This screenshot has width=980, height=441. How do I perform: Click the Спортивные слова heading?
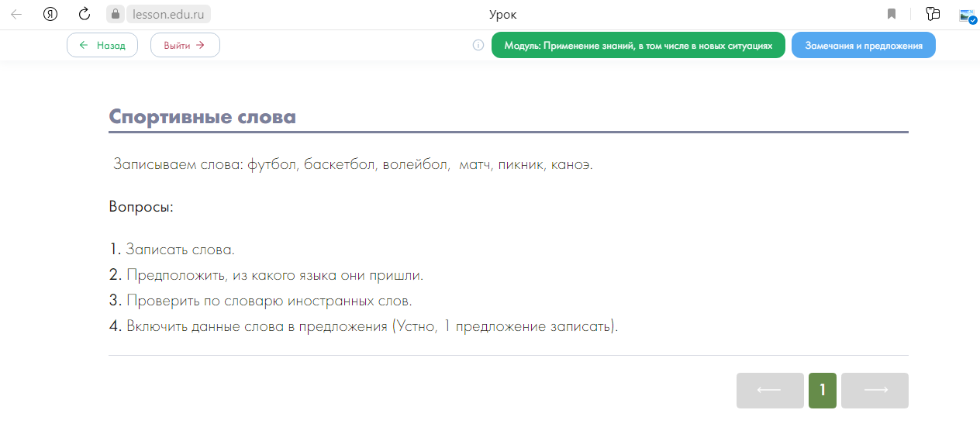click(202, 117)
